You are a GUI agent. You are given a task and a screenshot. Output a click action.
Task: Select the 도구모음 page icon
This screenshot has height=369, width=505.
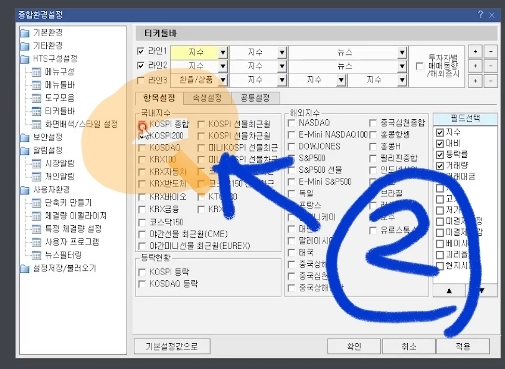(x=36, y=98)
